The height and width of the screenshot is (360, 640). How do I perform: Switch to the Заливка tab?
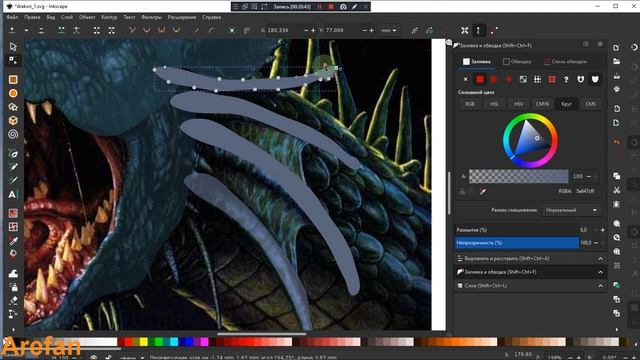[x=476, y=62]
